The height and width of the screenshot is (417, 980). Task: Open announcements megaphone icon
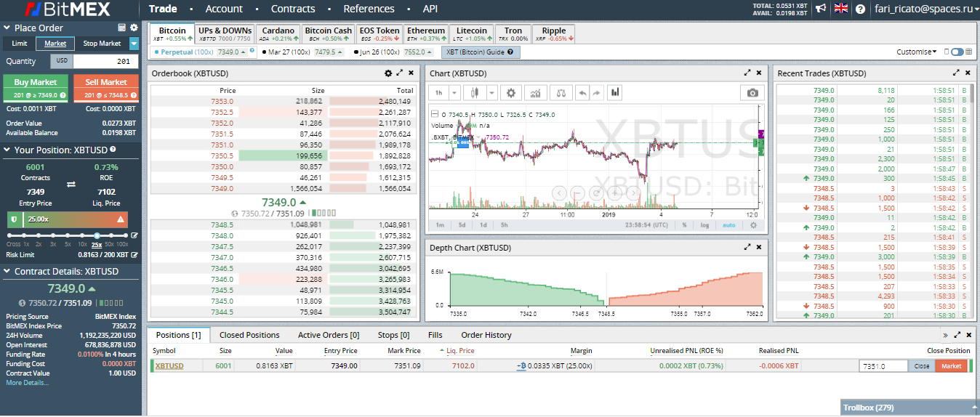pos(821,9)
